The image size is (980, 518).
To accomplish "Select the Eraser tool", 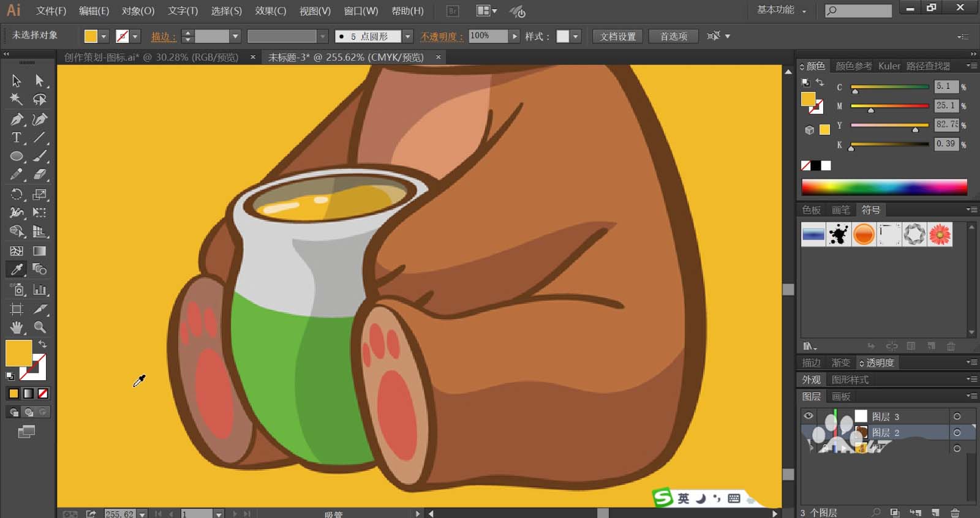I will [x=40, y=175].
